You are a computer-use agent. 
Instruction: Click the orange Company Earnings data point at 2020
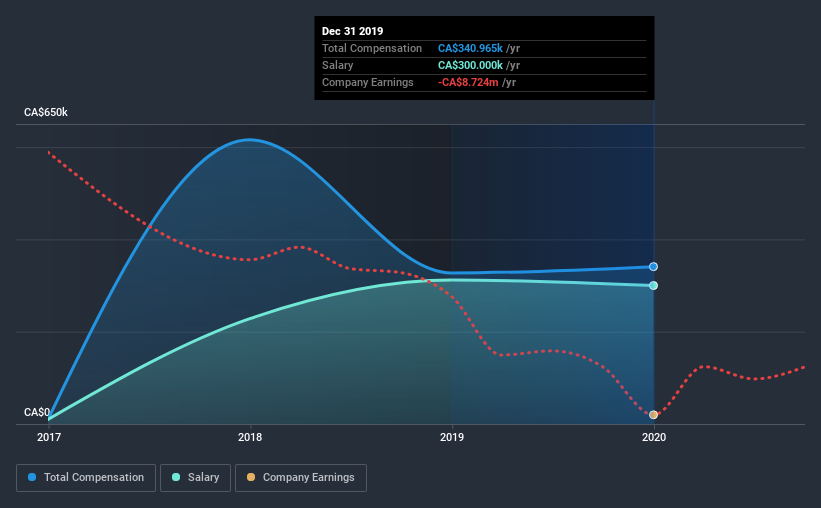coord(653,415)
